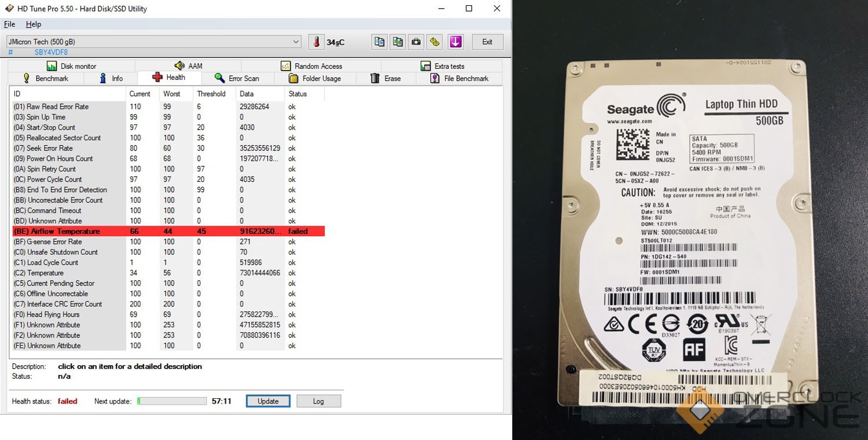Screen dimensions: 868x440
Task: Select the Health tab
Action: pyautogui.click(x=169, y=78)
